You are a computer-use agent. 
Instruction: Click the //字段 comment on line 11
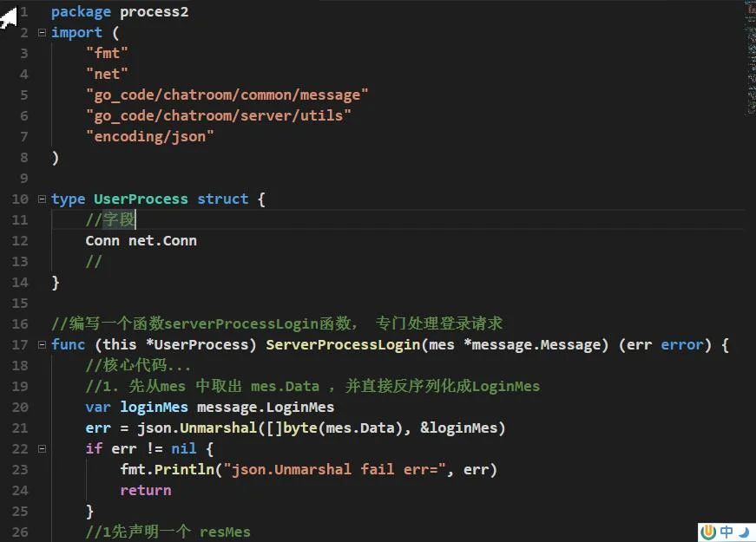[x=110, y=219]
